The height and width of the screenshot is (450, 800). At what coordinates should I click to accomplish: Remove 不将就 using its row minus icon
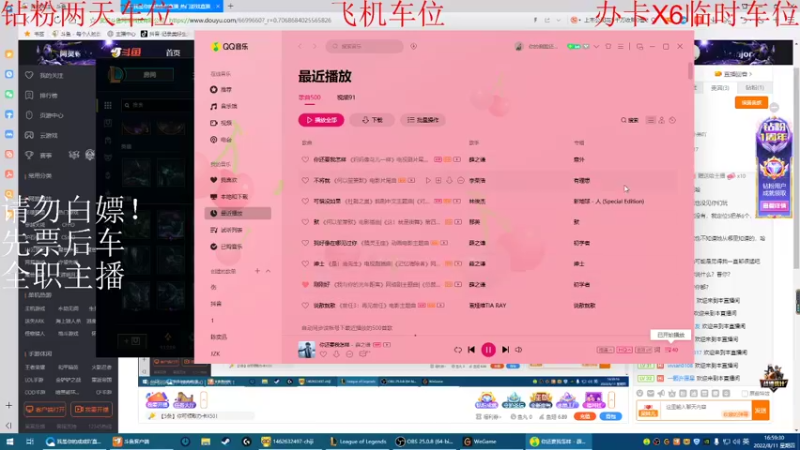pyautogui.click(x=461, y=181)
